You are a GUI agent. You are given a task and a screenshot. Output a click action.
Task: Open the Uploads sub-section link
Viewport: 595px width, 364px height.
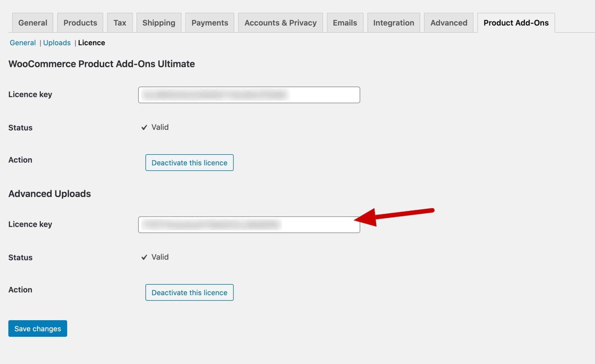[x=57, y=42]
